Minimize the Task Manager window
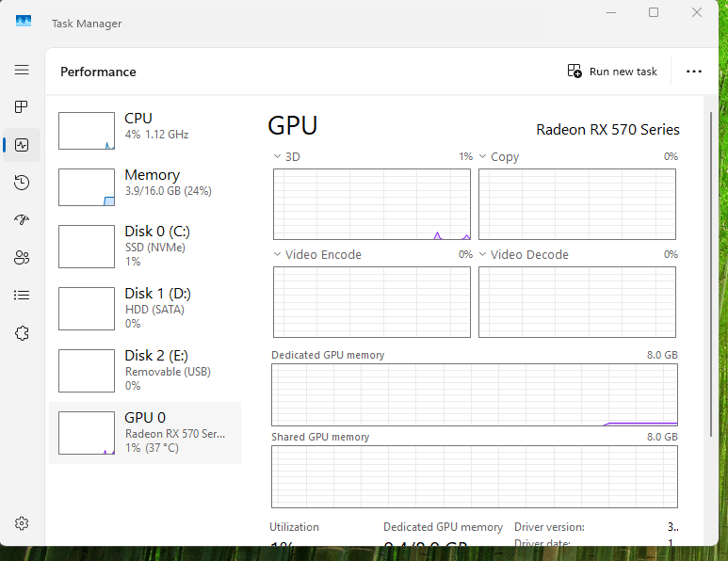This screenshot has width=728, height=561. tap(611, 12)
